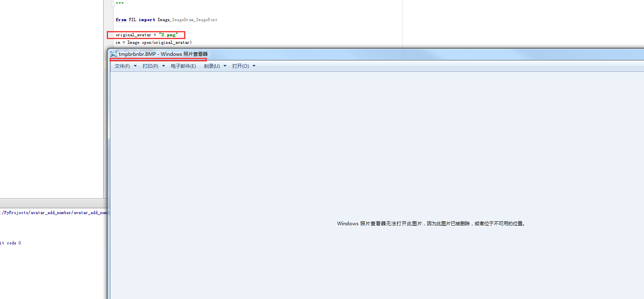Click the 电子邮件(E) toolbar item
This screenshot has width=644, height=299.
click(x=183, y=66)
